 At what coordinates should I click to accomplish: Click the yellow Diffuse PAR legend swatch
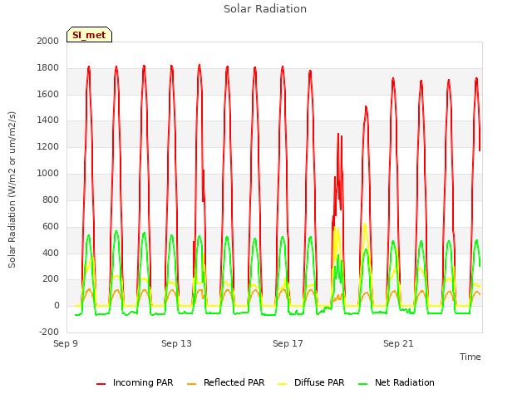click(x=283, y=384)
